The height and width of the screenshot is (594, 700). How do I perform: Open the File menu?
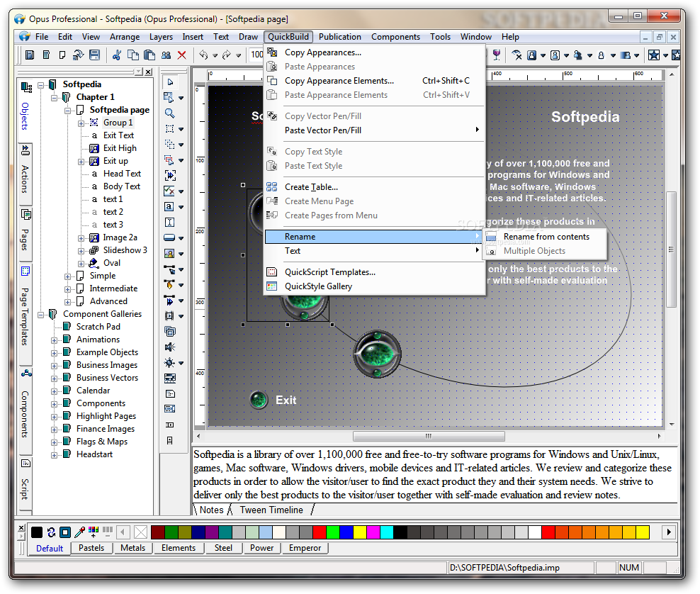point(42,37)
